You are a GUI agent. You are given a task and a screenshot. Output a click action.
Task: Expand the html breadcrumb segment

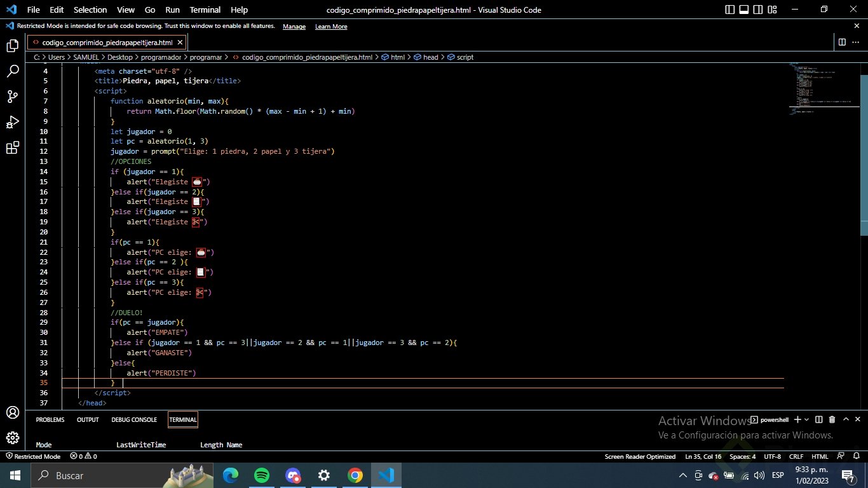[x=393, y=57]
